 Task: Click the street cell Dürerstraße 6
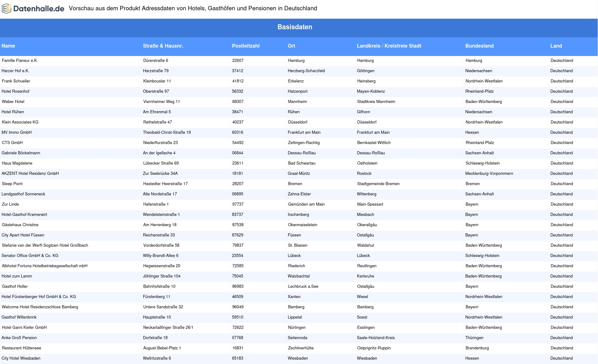click(x=156, y=61)
